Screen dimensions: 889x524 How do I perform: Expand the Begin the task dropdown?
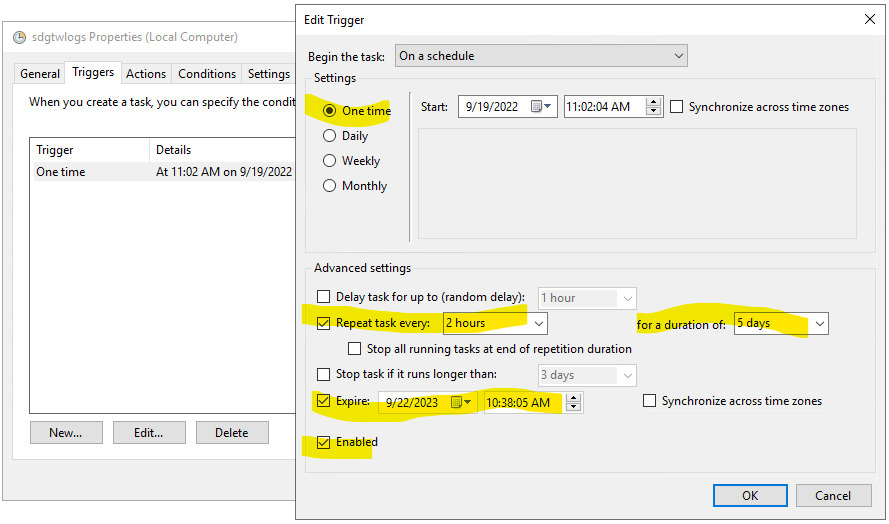pyautogui.click(x=541, y=56)
